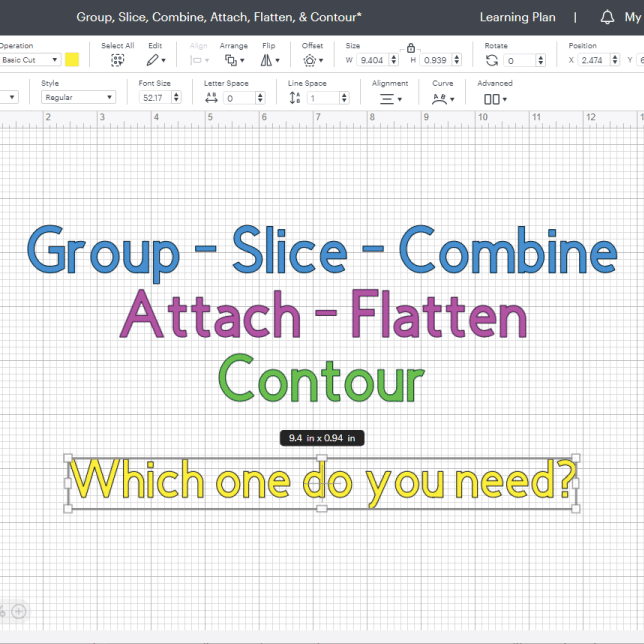Open the Advanced ungroup options
The width and height of the screenshot is (644, 644).
pyautogui.click(x=495, y=99)
